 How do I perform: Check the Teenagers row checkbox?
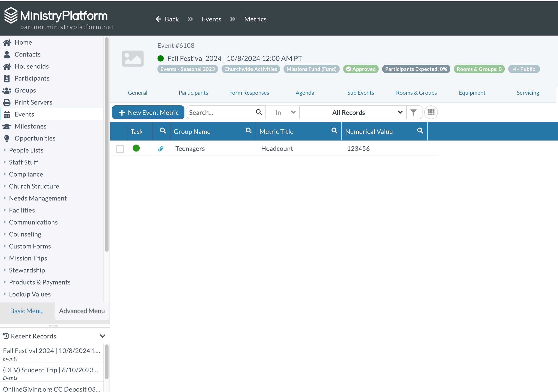point(120,149)
